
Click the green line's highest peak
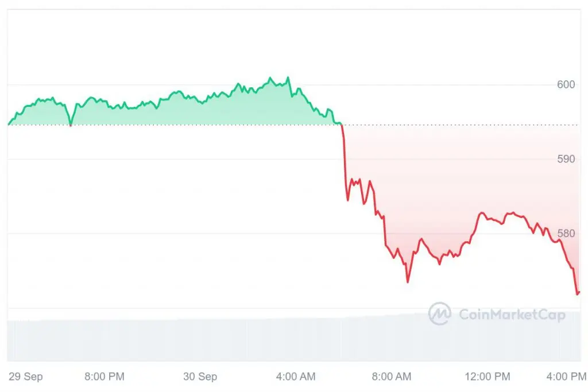point(288,77)
